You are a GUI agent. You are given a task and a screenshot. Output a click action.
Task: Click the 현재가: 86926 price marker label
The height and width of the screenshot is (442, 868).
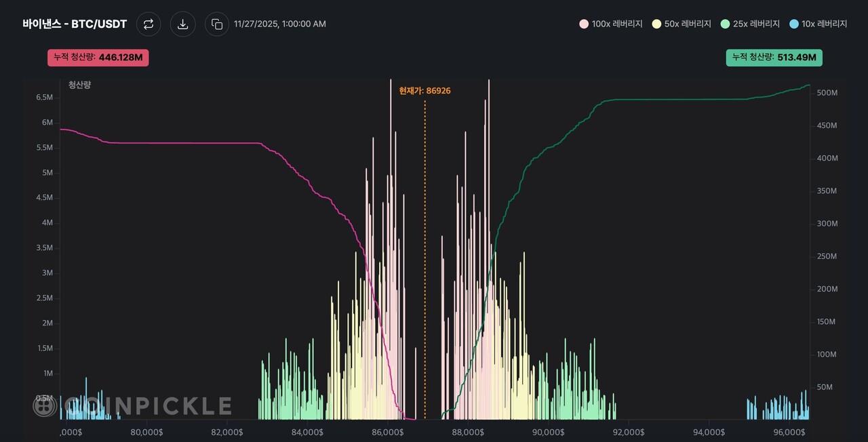(425, 91)
